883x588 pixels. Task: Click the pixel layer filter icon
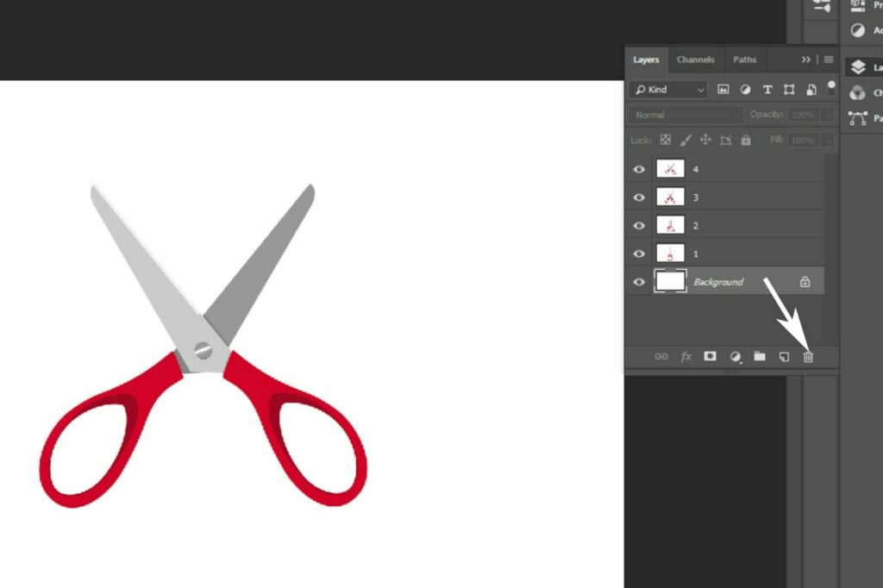[723, 90]
